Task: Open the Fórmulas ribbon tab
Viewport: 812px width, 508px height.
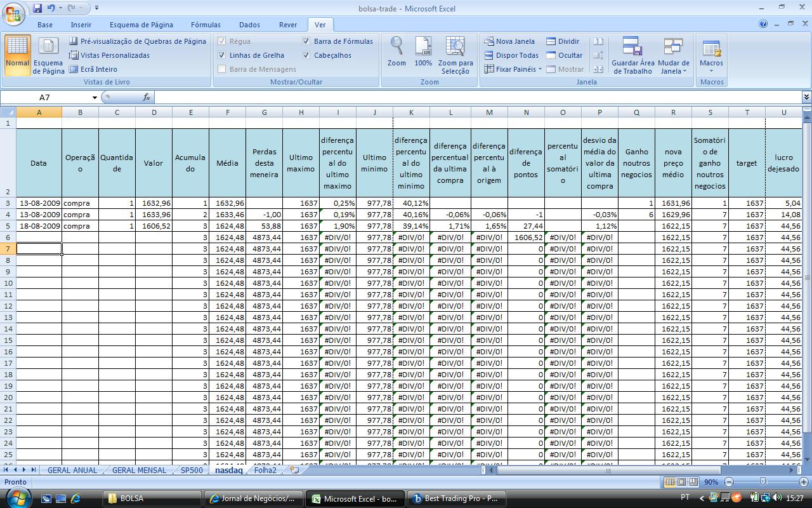Action: (206, 25)
